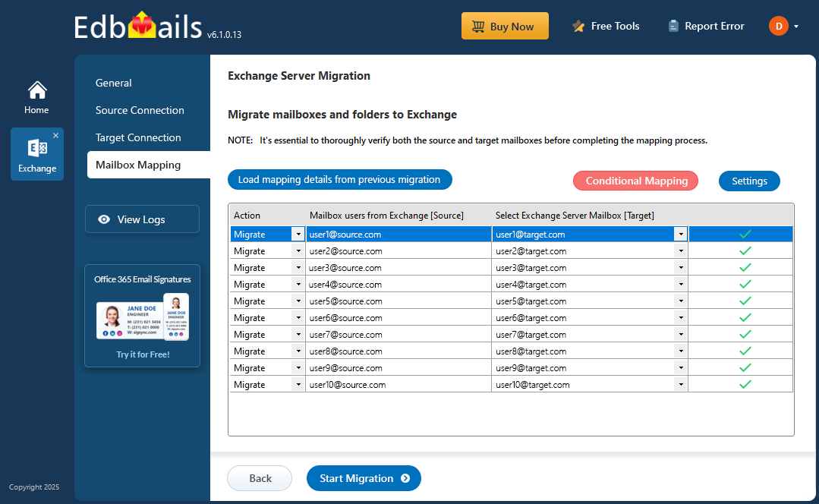Image resolution: width=819 pixels, height=504 pixels.
Task: Expand the target mailbox dropdown for user2@target.com
Action: pos(680,250)
